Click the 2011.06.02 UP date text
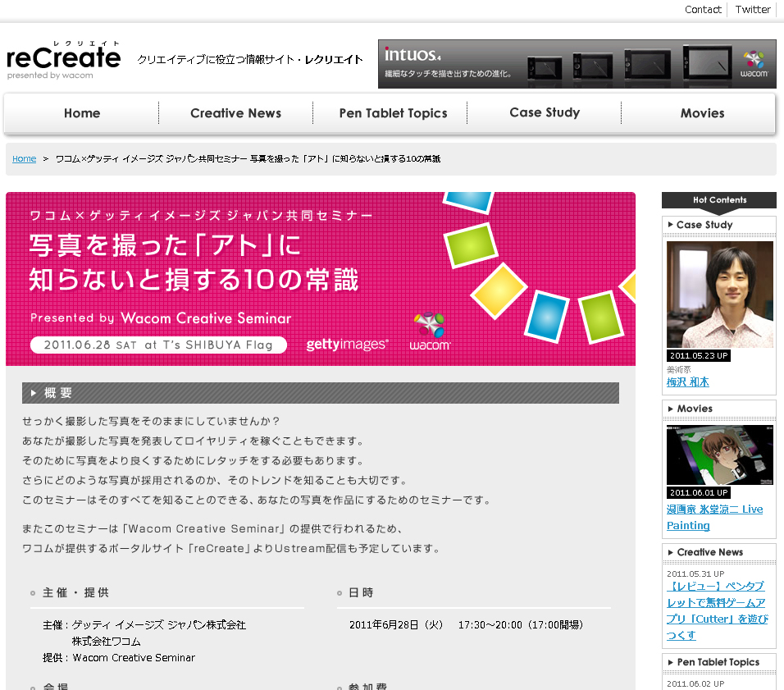784x690 pixels. point(695,684)
